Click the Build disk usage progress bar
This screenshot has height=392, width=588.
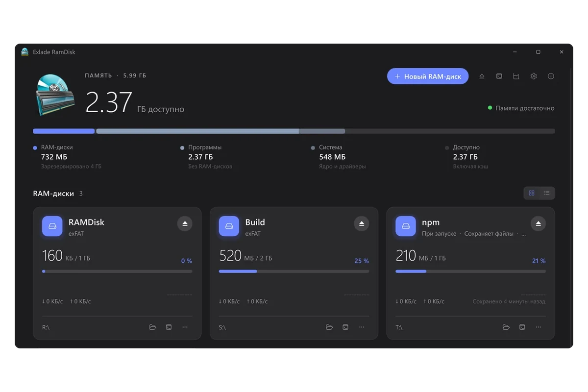294,271
